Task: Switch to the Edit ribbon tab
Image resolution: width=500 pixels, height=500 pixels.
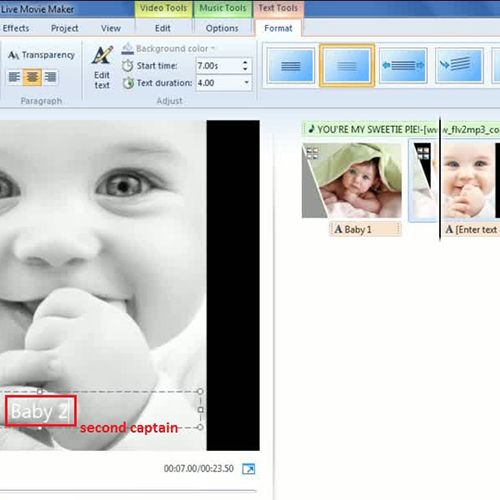Action: click(163, 28)
